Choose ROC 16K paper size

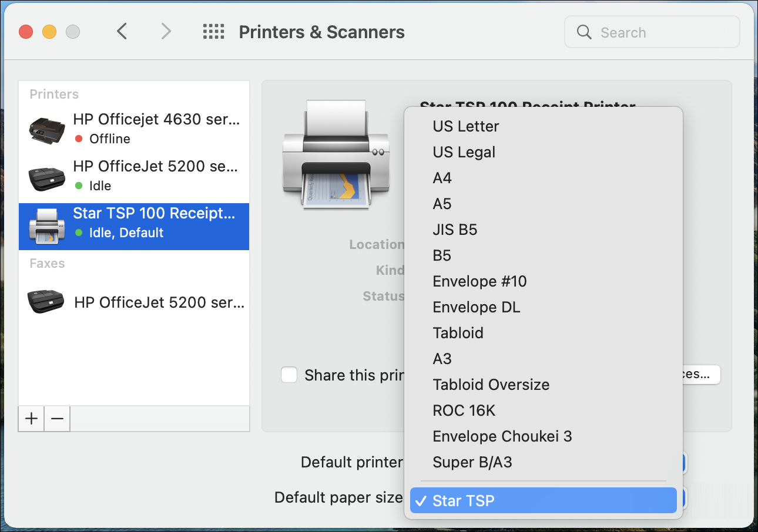(544, 410)
